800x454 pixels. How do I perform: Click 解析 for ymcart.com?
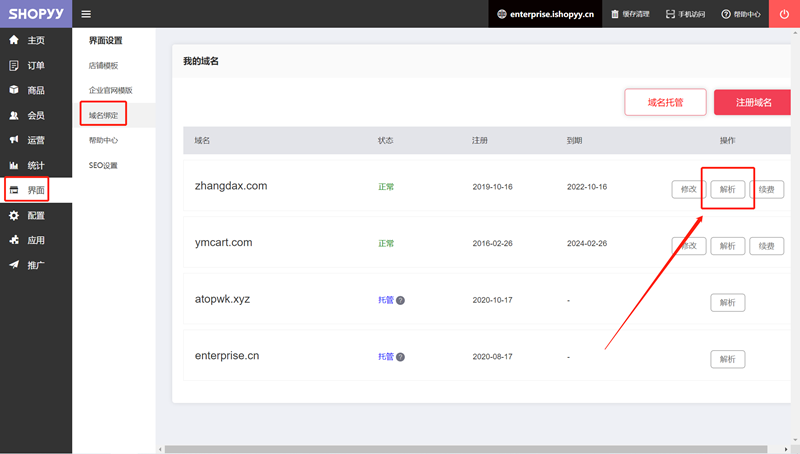click(x=728, y=246)
